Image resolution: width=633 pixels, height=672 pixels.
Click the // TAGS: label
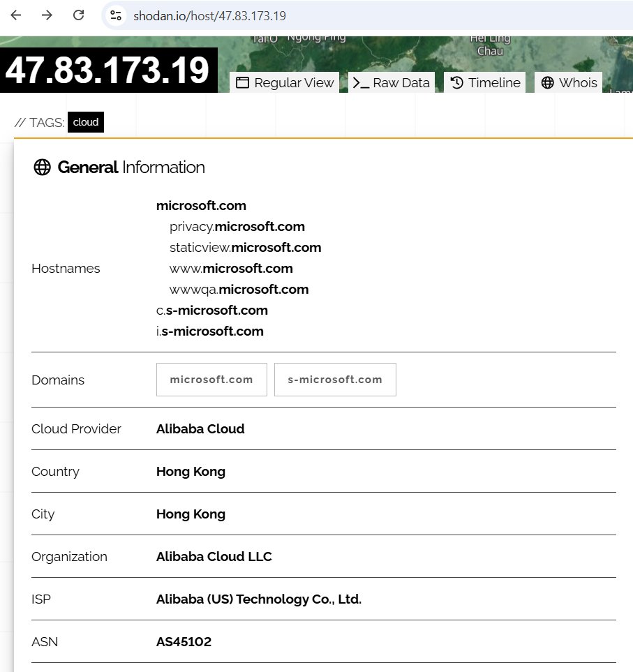point(39,123)
